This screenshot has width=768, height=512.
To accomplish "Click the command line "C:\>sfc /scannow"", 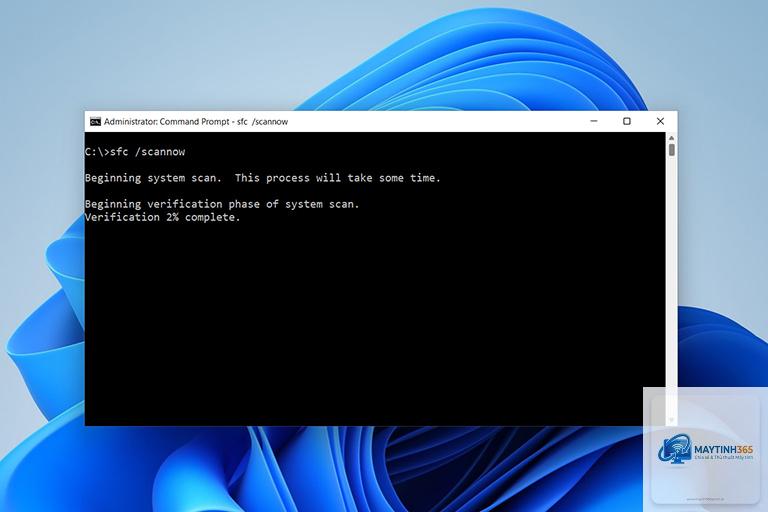I will click(x=135, y=152).
